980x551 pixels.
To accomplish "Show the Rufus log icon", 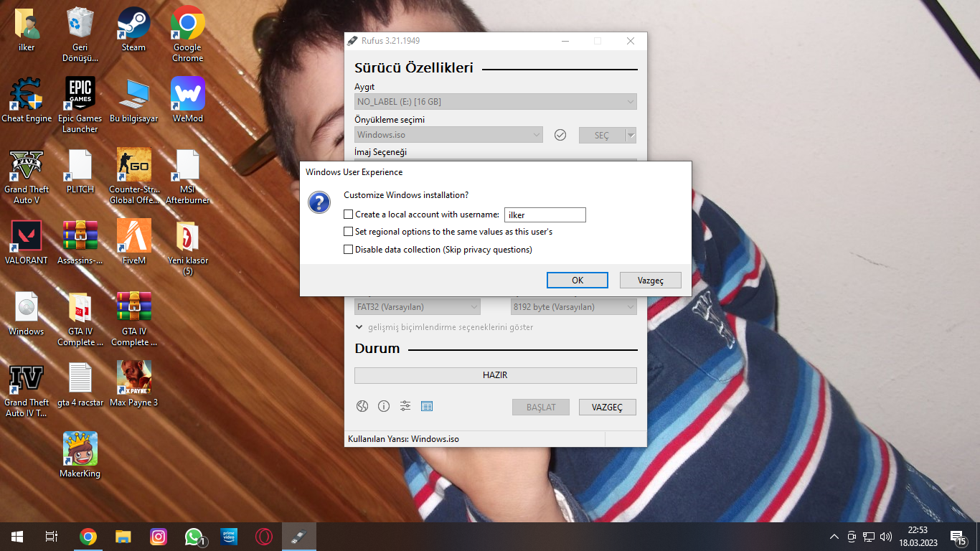I will (427, 406).
